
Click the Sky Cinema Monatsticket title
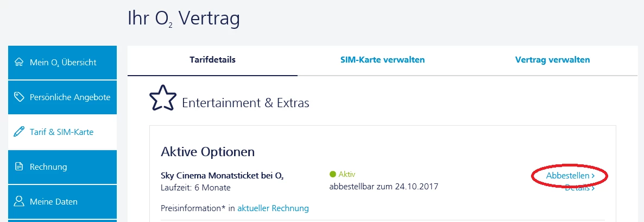pos(222,176)
